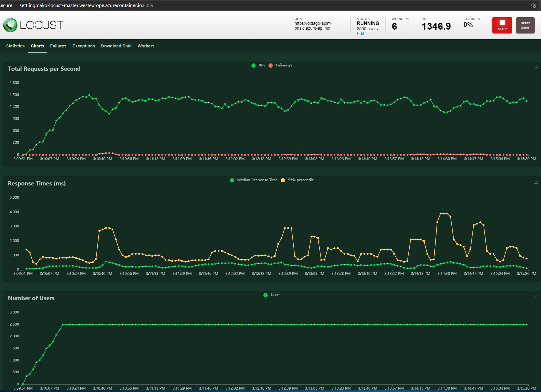The height and width of the screenshot is (392, 541).
Task: Download the Number of Users chart
Action: (x=536, y=296)
